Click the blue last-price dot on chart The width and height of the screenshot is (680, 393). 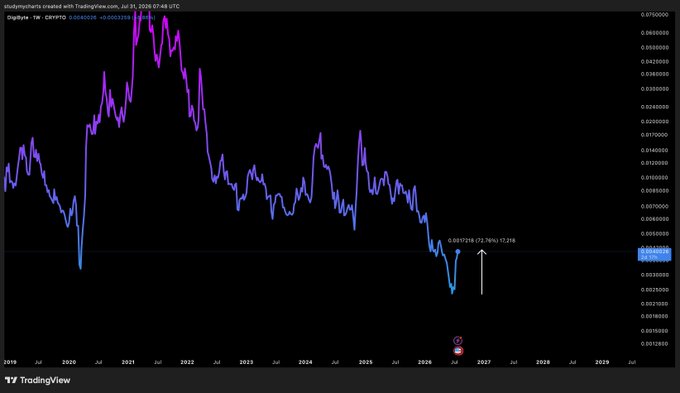pyautogui.click(x=458, y=252)
